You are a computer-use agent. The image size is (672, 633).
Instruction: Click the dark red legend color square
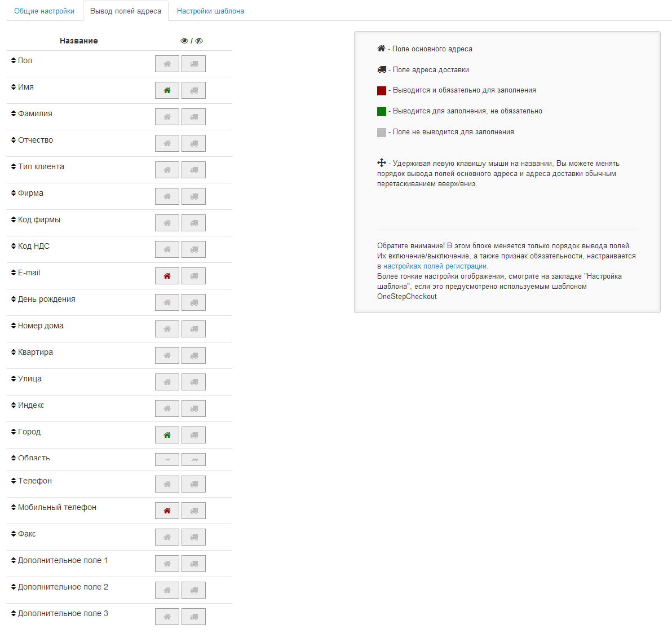[x=382, y=91]
